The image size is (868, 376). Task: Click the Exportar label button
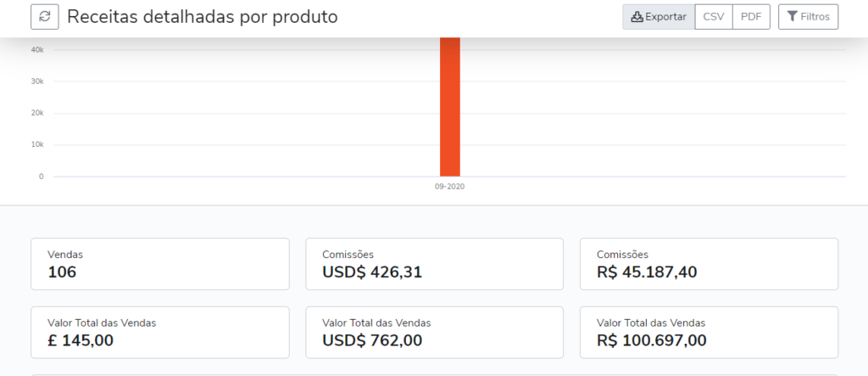(x=659, y=17)
